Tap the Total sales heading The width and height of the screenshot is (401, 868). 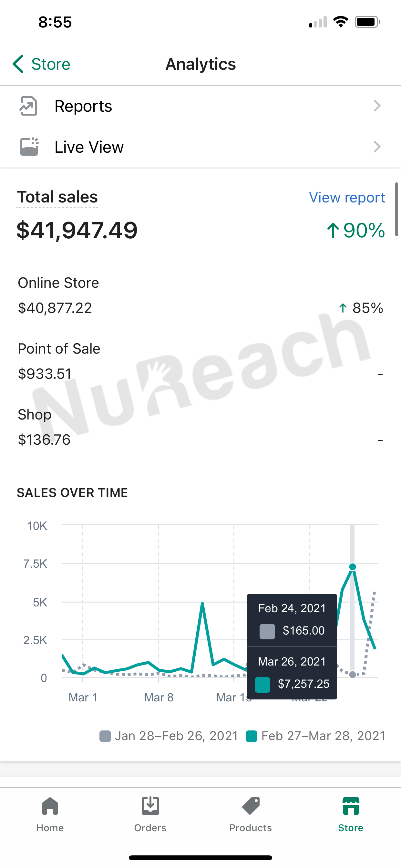pos(57,197)
